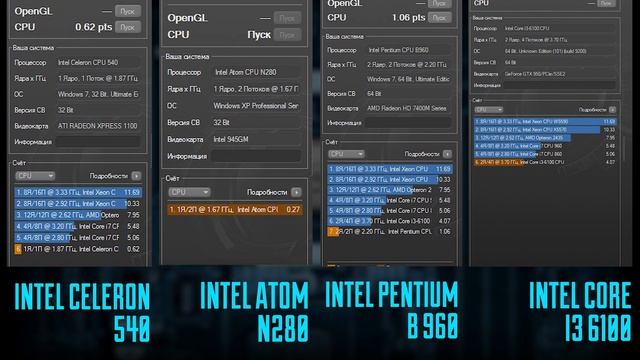Image resolution: width=640 pixels, height=360 pixels.
Task: Click the Подробности arrow icon in the Pentium panel
Action: (447, 154)
